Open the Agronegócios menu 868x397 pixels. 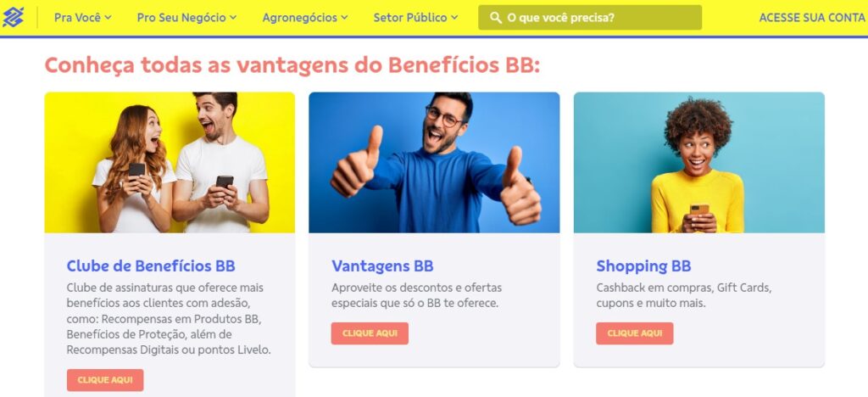click(x=305, y=17)
